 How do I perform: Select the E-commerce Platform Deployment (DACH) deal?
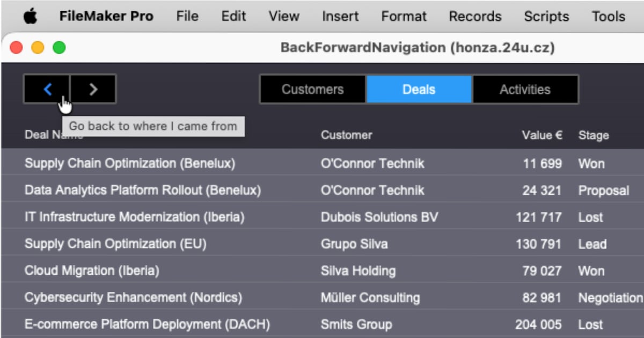coord(147,325)
